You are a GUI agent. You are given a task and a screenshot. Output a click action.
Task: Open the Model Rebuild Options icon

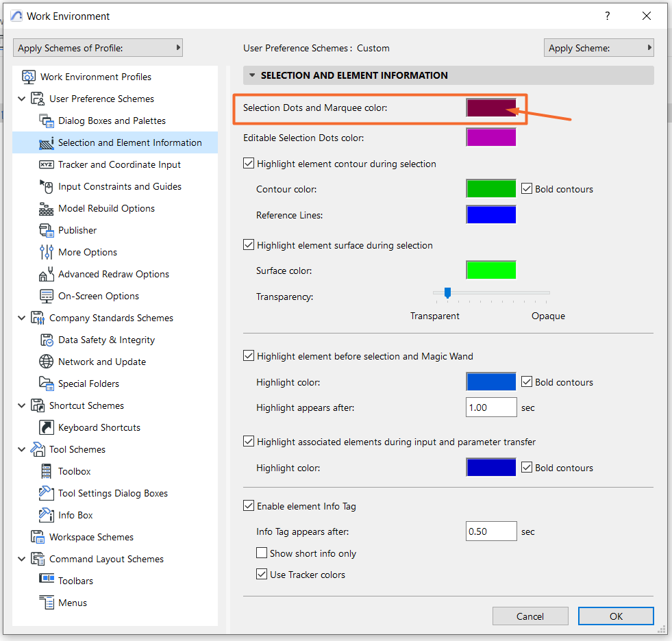[x=47, y=209]
